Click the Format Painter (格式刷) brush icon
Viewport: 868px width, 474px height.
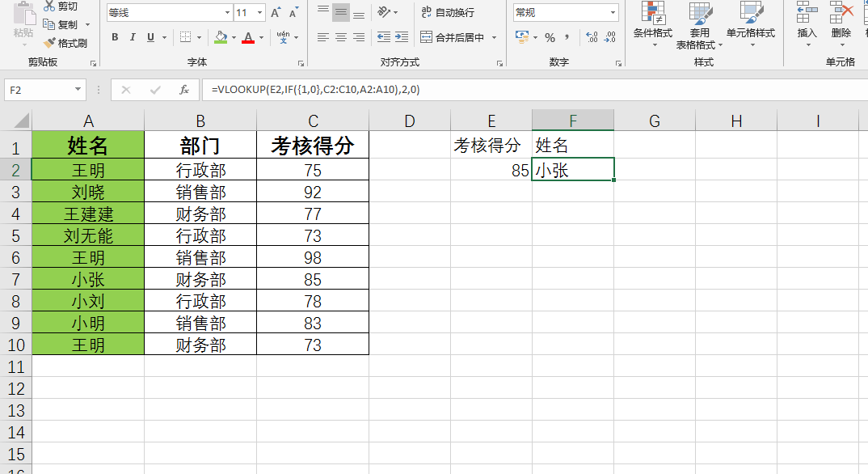coord(50,43)
